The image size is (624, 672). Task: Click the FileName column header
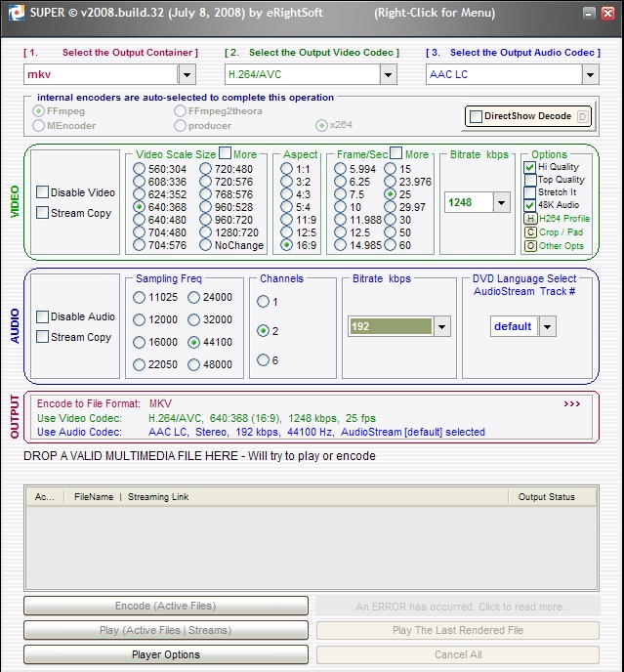(x=94, y=497)
